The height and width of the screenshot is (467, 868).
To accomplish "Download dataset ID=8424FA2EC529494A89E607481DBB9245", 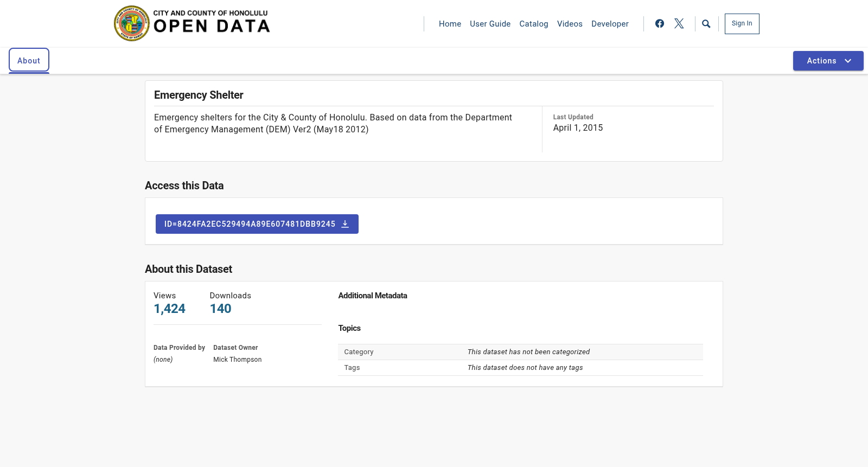I will coord(257,224).
